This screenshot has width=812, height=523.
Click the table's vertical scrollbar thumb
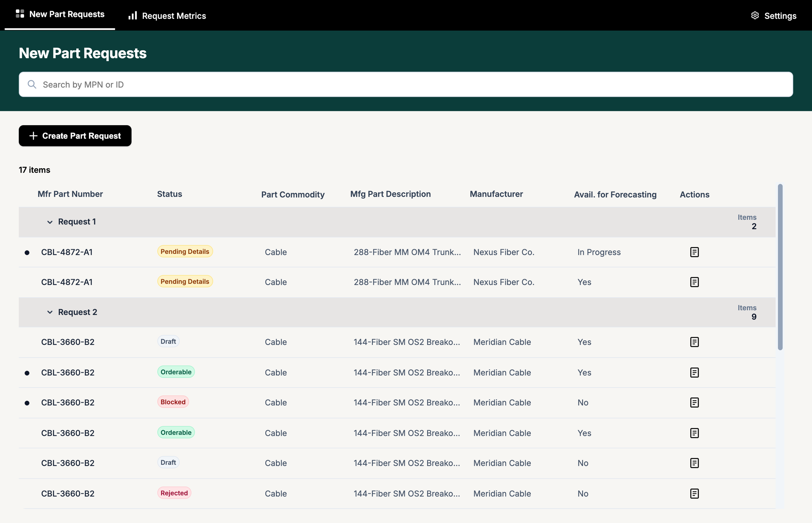[x=780, y=267]
